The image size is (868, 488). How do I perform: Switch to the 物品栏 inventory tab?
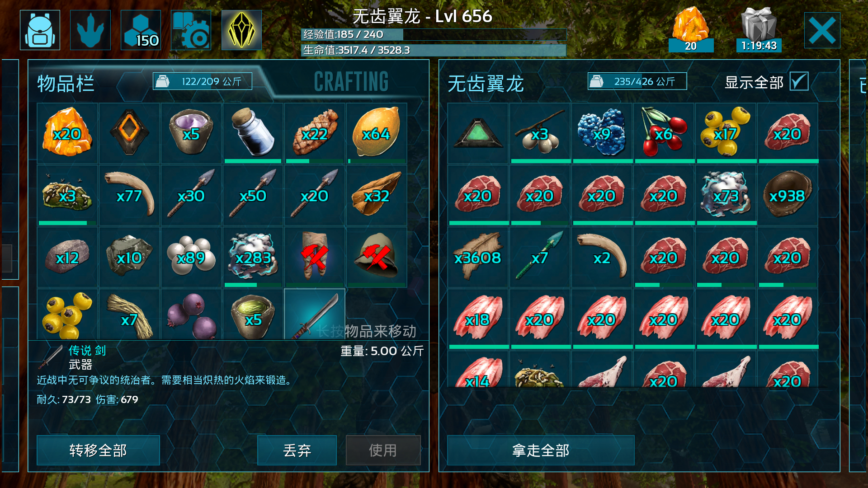pos(66,84)
